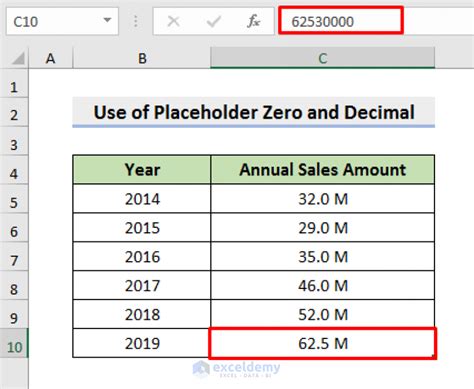Viewport: 474px width, 389px height.
Task: Click the Select All corner triangle
Action: [x=18, y=59]
